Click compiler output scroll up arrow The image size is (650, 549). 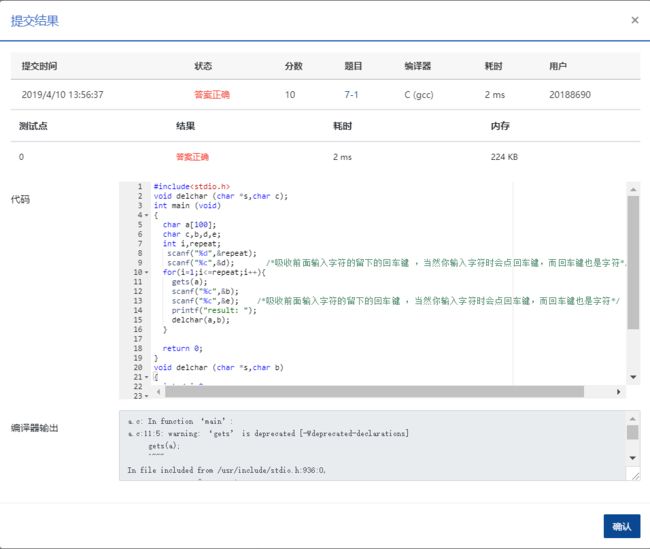click(x=633, y=419)
